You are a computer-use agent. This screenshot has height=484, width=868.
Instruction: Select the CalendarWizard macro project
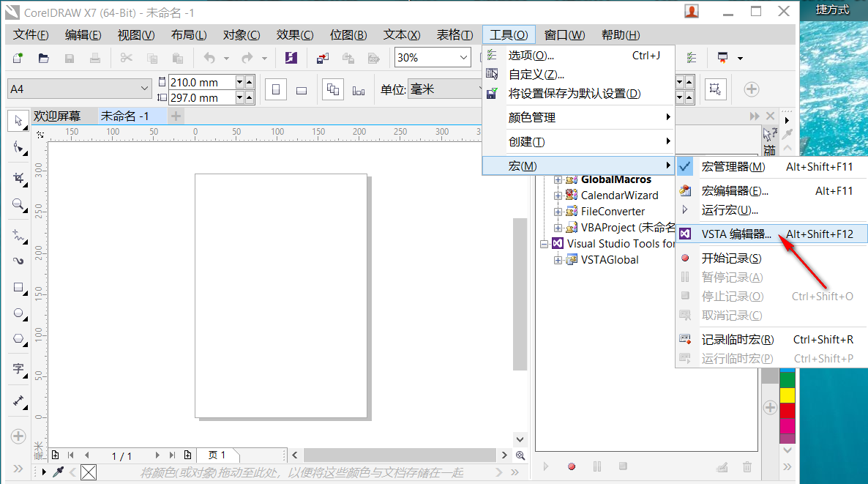[619, 196]
